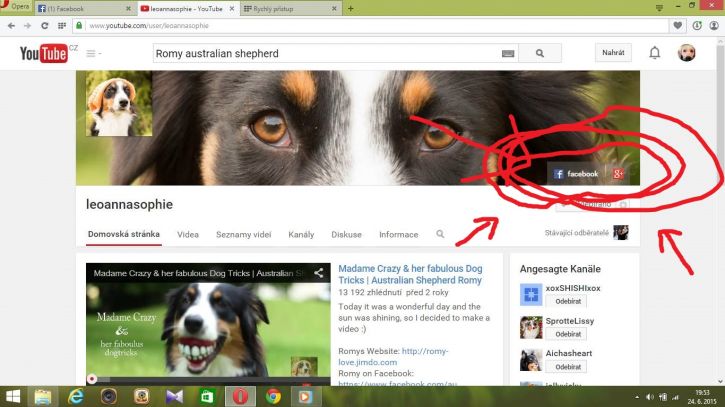Image resolution: width=725 pixels, height=407 pixels.
Task: Open the Windows Store taskbar icon
Action: click(207, 396)
